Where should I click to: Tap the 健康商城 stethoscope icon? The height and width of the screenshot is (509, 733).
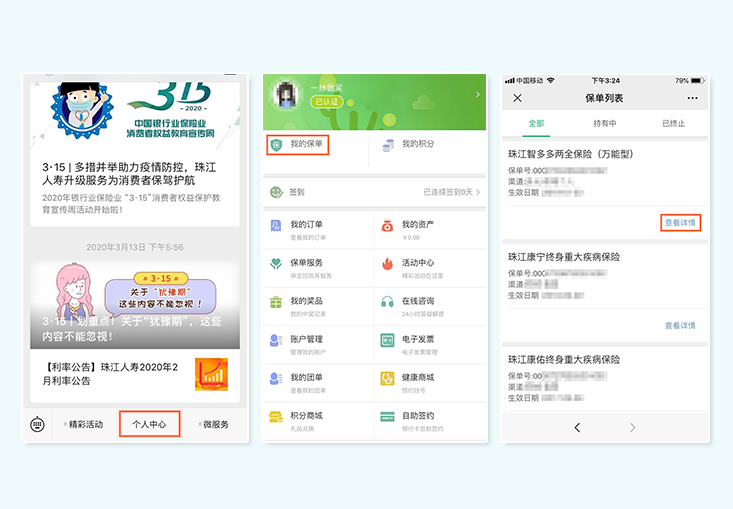pyautogui.click(x=388, y=379)
